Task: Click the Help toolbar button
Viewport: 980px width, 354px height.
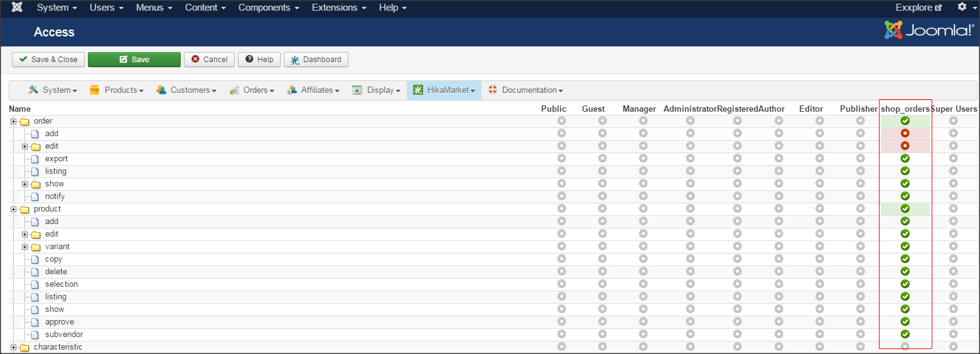Action: tap(259, 60)
